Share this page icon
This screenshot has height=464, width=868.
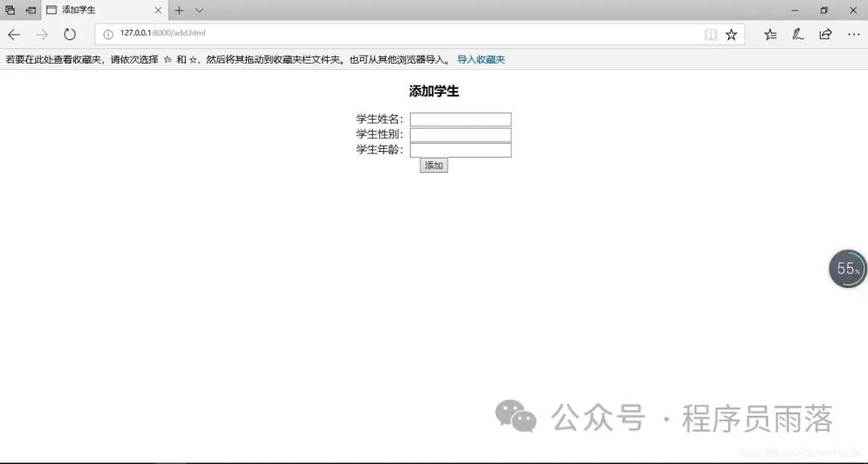tap(825, 35)
